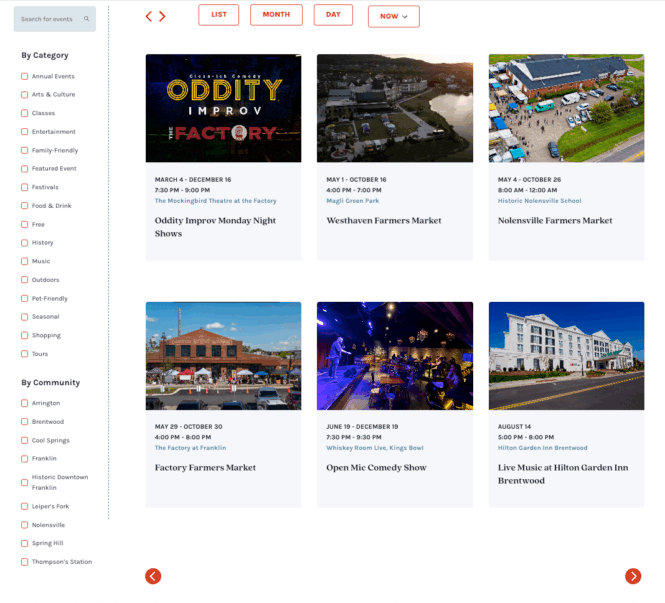Check the Historic Downtown Franklin community

[x=25, y=483]
